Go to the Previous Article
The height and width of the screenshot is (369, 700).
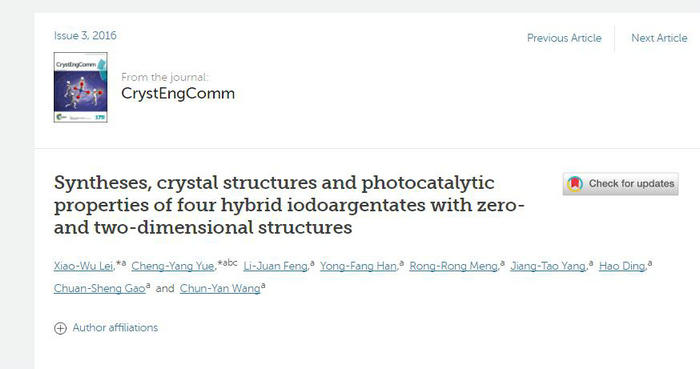pos(564,38)
